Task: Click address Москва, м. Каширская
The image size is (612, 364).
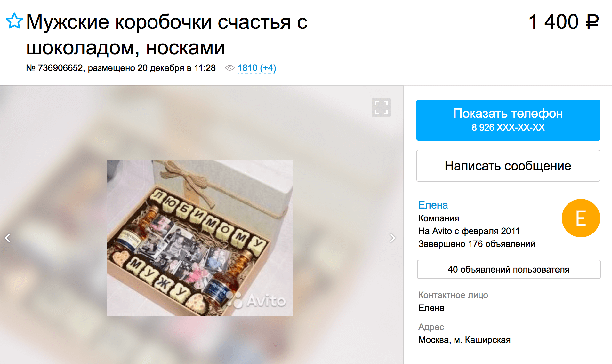Action: 464,340
